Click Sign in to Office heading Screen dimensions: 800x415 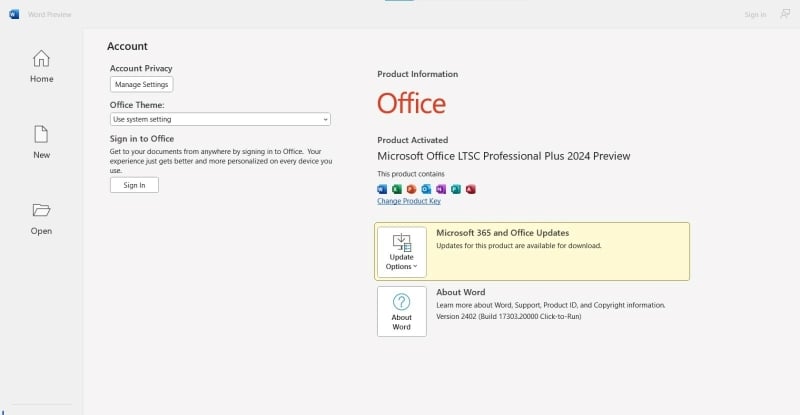pyautogui.click(x=142, y=139)
